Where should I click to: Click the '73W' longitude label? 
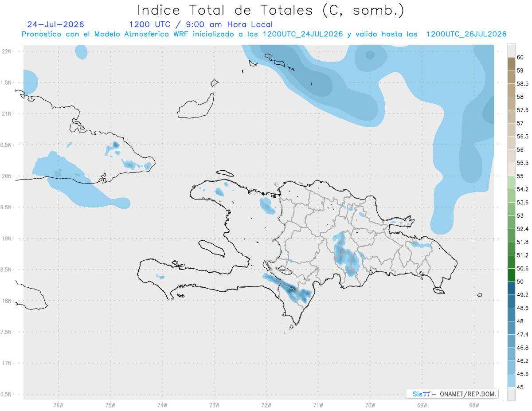tap(214, 405)
